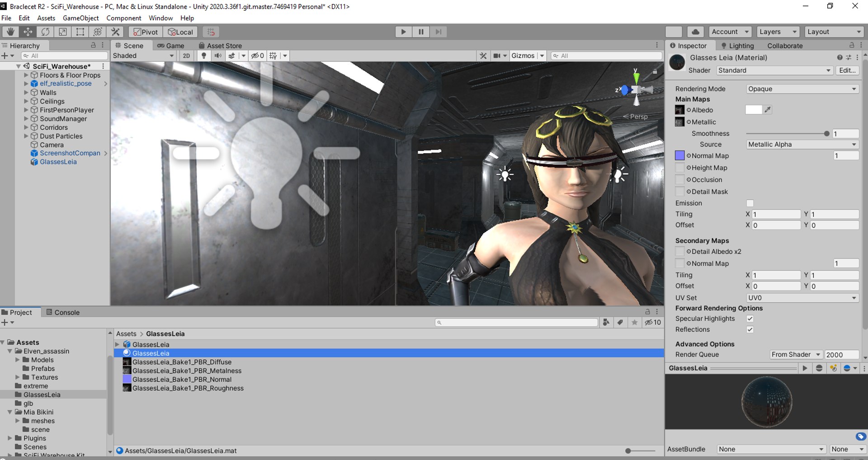
Task: Select GlassesLeia_Bake1_PBR_Normal texture asset
Action: click(x=182, y=380)
